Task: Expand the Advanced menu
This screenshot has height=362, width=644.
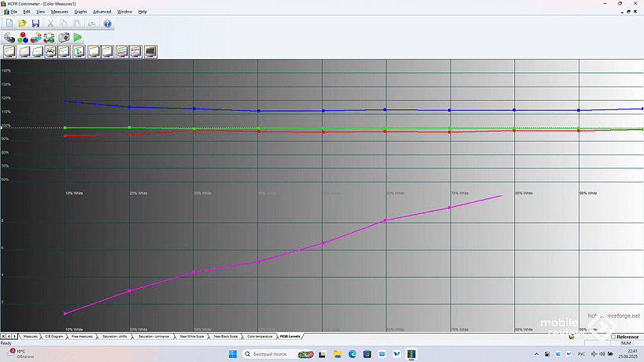Action: click(x=102, y=12)
